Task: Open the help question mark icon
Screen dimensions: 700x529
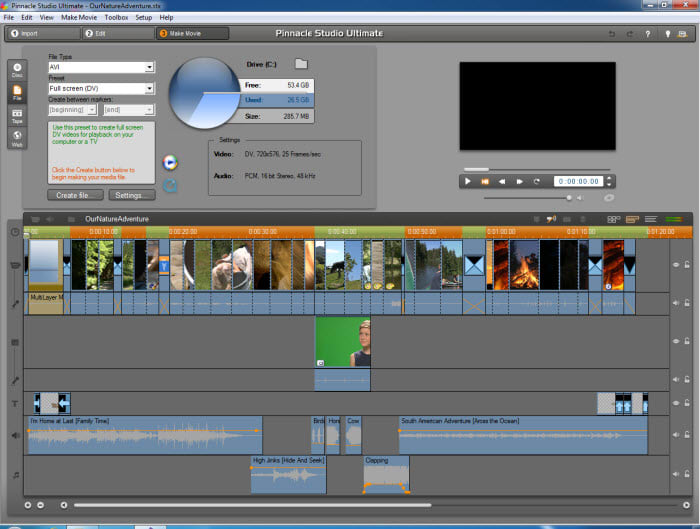Action: [650, 33]
